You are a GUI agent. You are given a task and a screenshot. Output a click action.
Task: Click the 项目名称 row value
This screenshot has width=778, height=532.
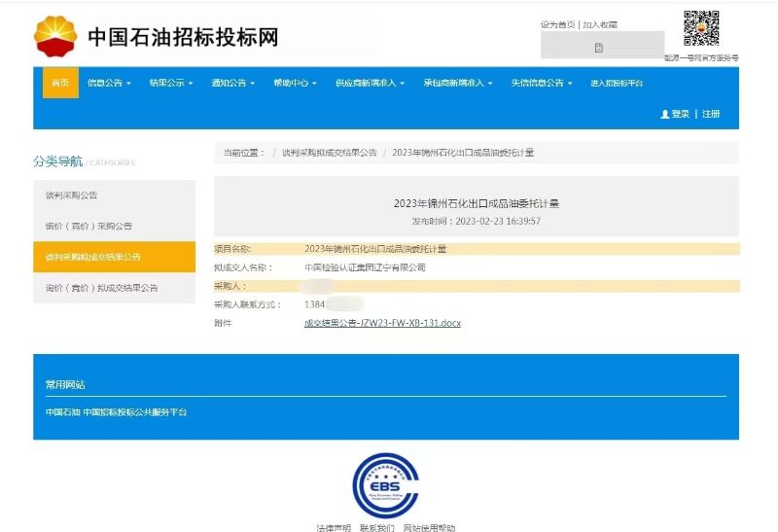(375, 249)
